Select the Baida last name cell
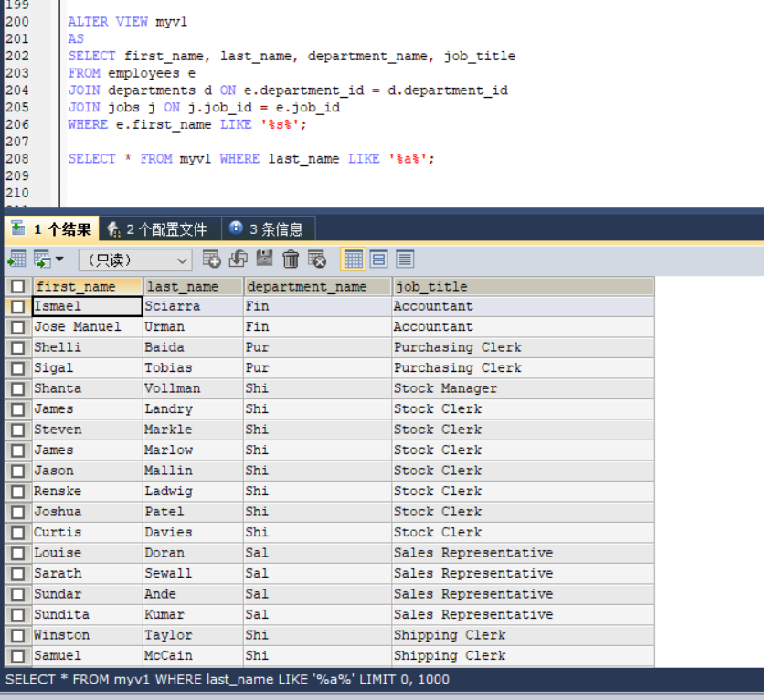Viewport: 764px width, 700px height. coord(193,347)
